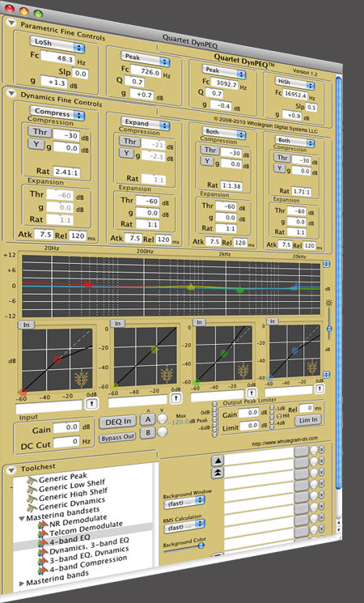The image size is (364, 603).
Task: Select 3-band EQ, Dynamics preset
Action: tap(89, 555)
